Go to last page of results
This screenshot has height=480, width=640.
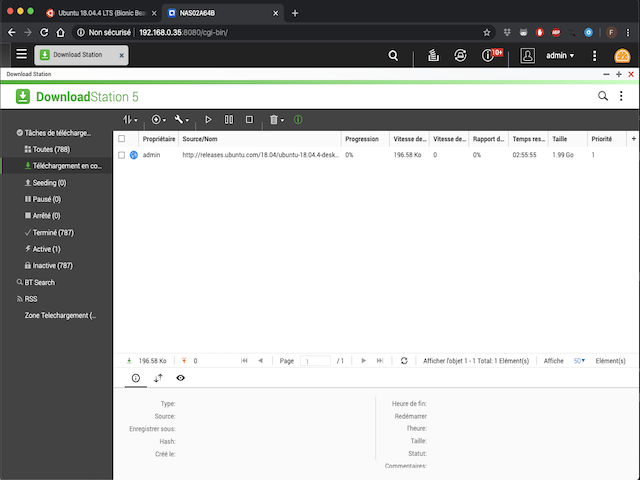click(x=380, y=360)
